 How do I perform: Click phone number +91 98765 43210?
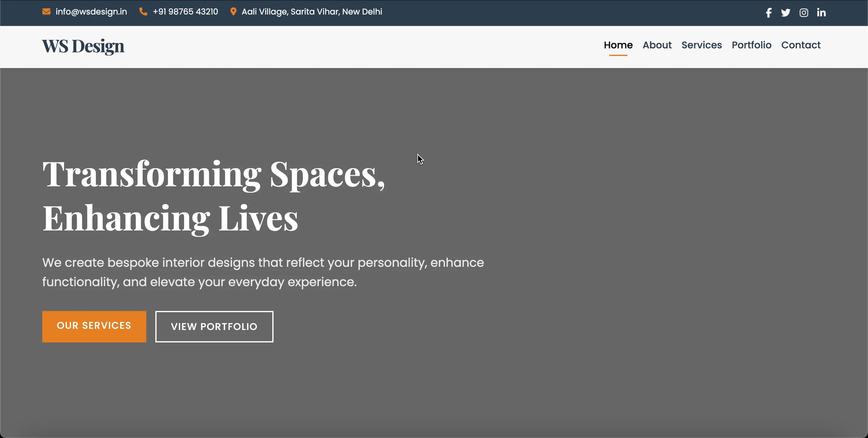(x=185, y=12)
